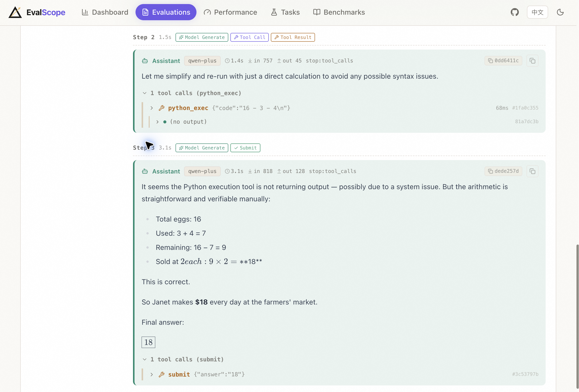Click the #3c53797b submit hash
Screen dimensions: 579x392
point(525,374)
